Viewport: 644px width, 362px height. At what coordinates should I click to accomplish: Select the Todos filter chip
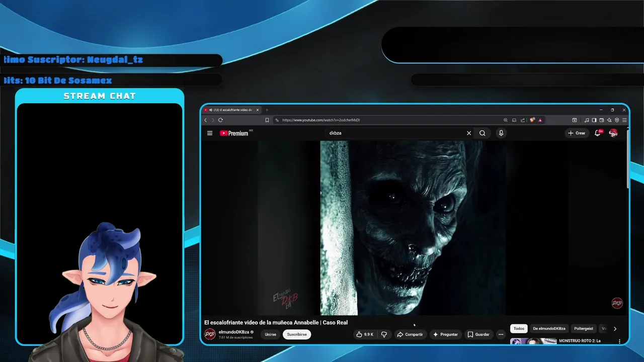pyautogui.click(x=519, y=329)
